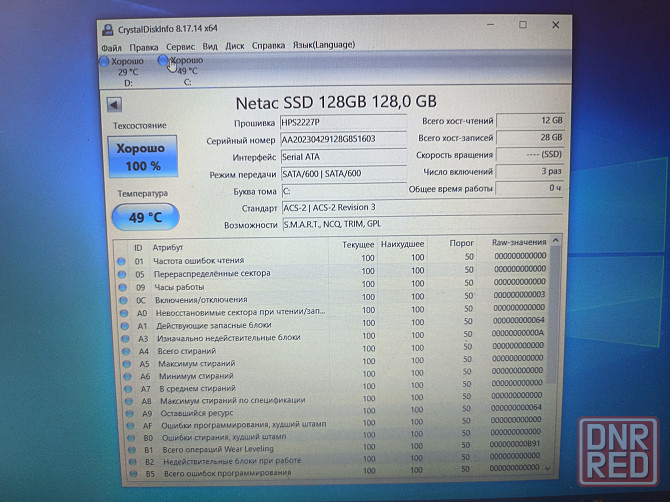Select row Оставшийся ресурс

pyautogui.click(x=335, y=411)
